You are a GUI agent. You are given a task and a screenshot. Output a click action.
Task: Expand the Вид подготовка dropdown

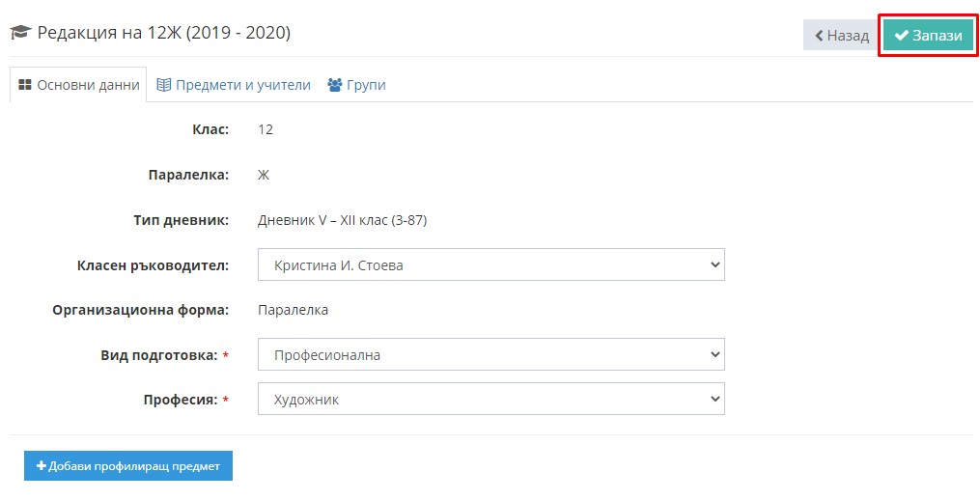coord(491,355)
